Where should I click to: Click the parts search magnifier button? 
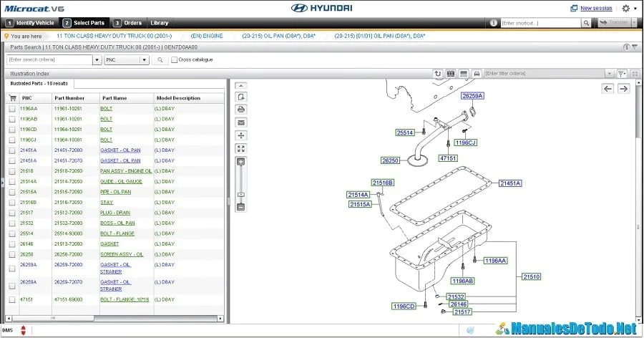160,60
